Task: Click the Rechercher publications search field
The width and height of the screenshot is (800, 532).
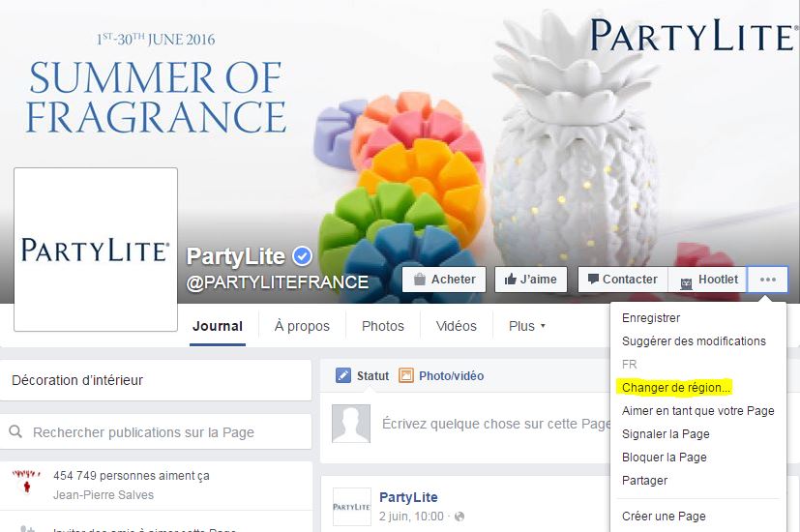Action: [156, 432]
